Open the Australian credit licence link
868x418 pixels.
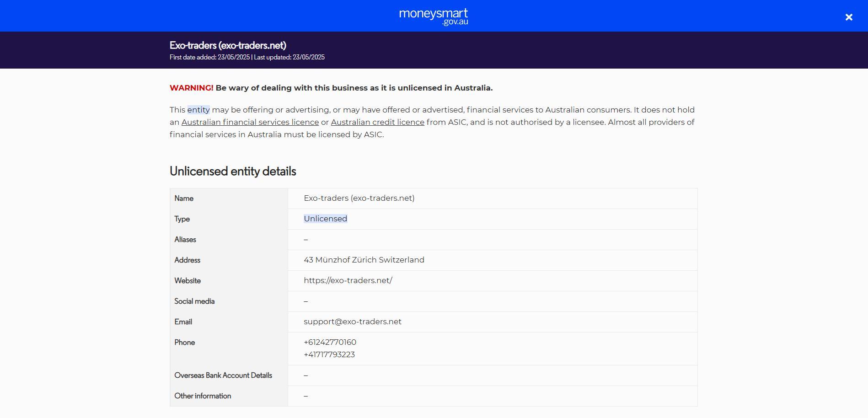[x=378, y=123]
